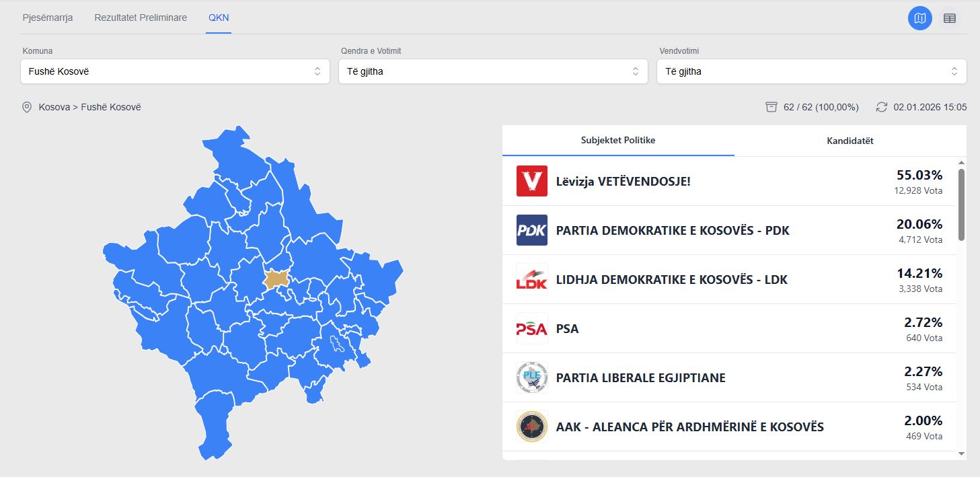Click the refresh timestamp icon
980x477 pixels.
882,107
